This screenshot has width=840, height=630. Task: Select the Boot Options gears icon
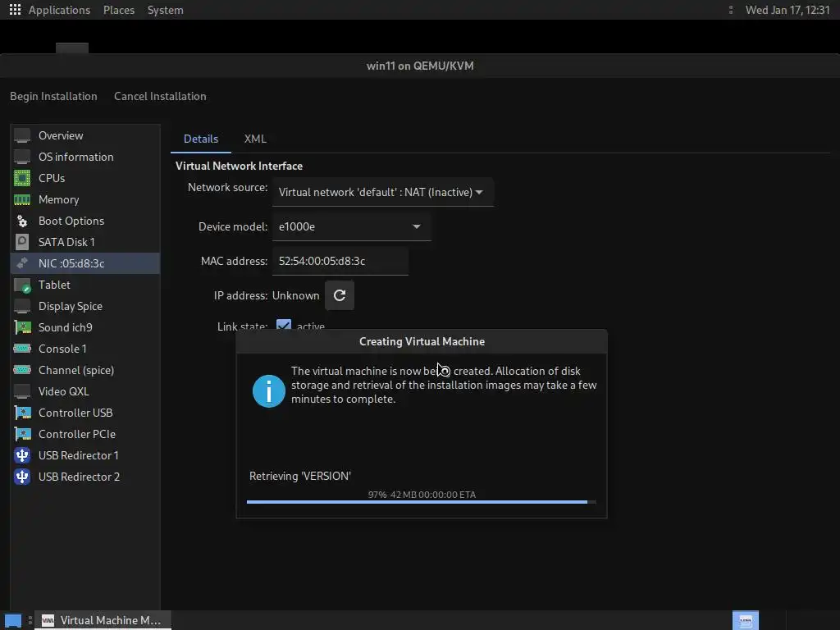22,221
